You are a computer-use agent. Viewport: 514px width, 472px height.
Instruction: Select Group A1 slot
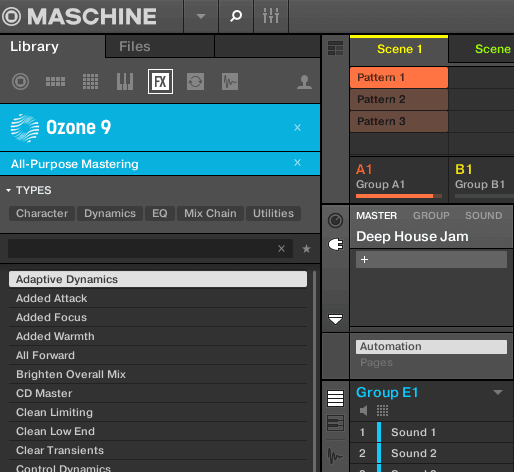(x=399, y=179)
